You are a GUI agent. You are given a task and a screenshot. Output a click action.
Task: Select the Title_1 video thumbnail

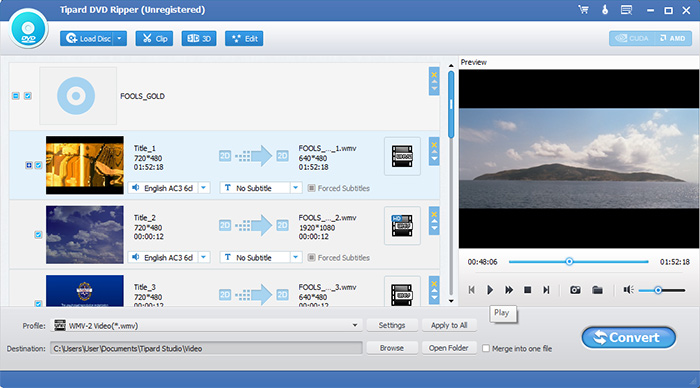click(x=85, y=165)
